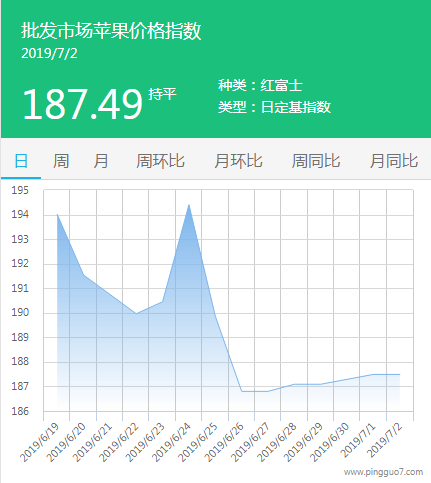Screen dimensions: 431x483
Task: Open the 月环比 tab
Action: pyautogui.click(x=238, y=161)
